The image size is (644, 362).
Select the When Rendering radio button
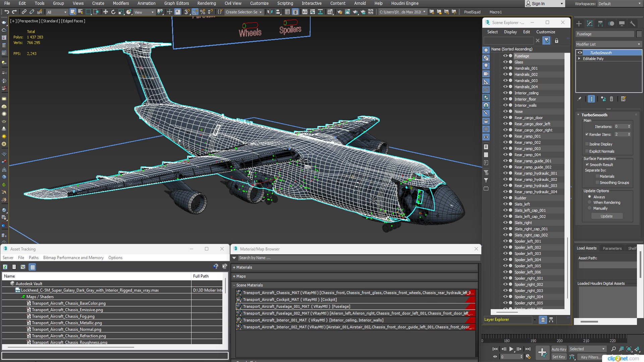590,202
